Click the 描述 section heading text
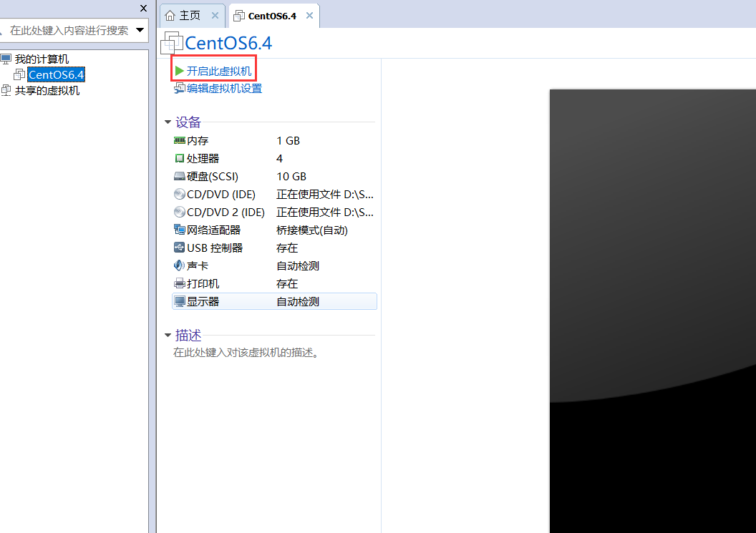The width and height of the screenshot is (756, 533). pyautogui.click(x=188, y=335)
